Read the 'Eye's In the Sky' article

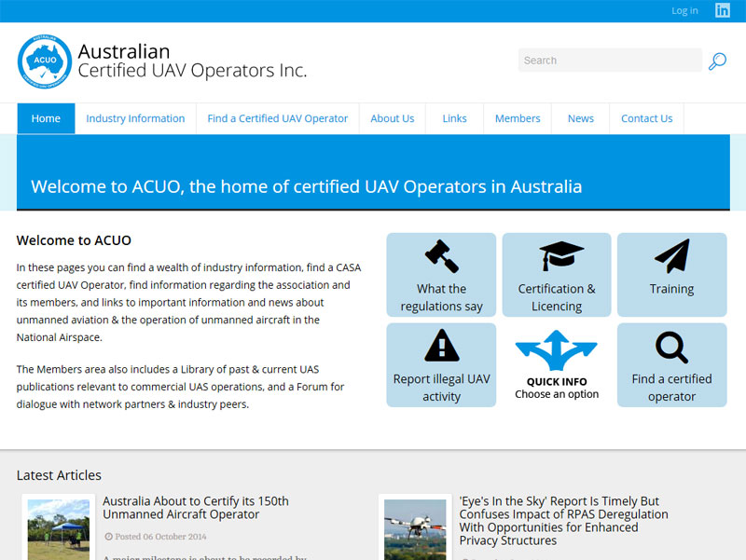[563, 520]
